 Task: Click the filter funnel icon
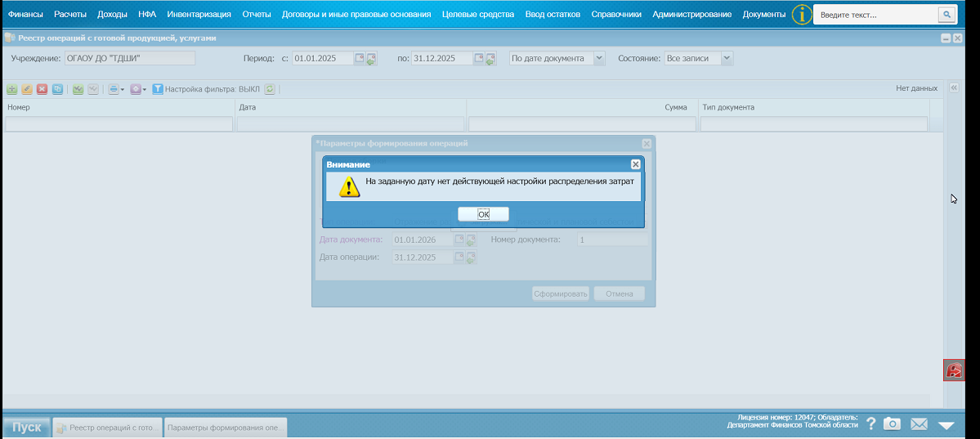158,89
